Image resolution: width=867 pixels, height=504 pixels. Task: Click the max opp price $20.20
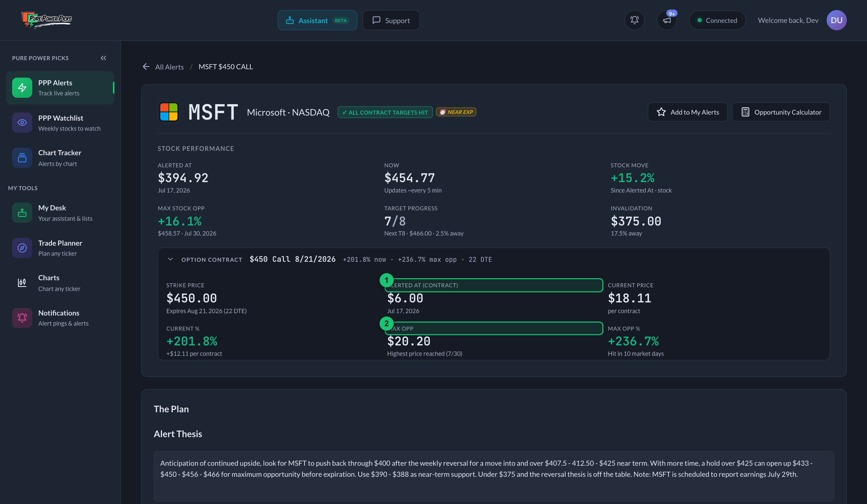click(x=409, y=341)
